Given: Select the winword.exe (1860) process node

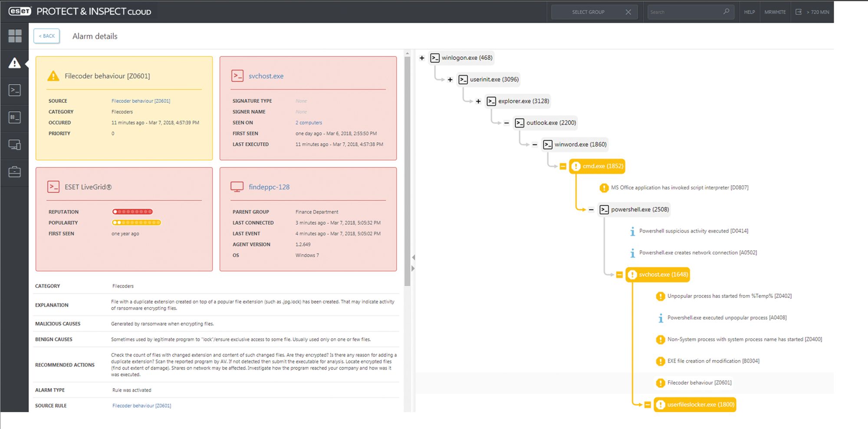Looking at the screenshot, I should pyautogui.click(x=575, y=144).
